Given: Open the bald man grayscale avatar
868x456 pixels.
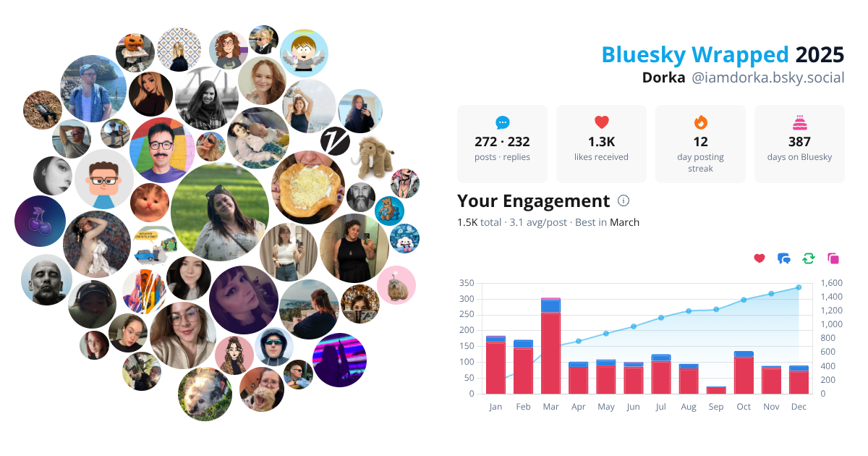Looking at the screenshot, I should pyautogui.click(x=47, y=279).
